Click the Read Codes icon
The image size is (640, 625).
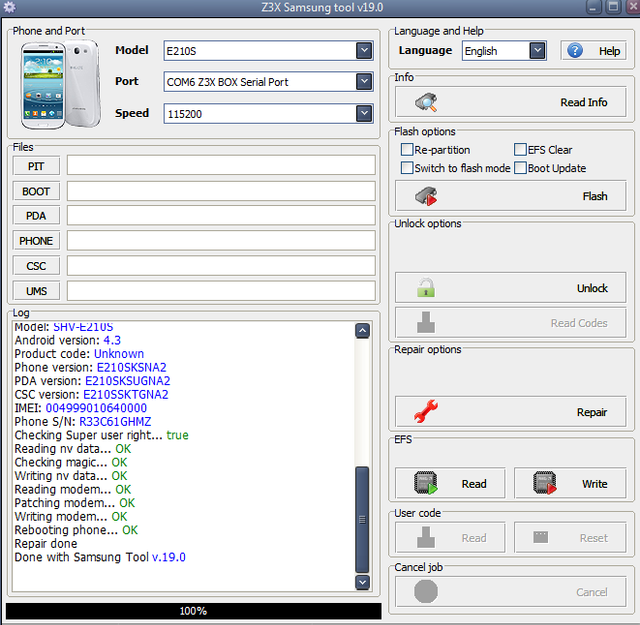(426, 323)
